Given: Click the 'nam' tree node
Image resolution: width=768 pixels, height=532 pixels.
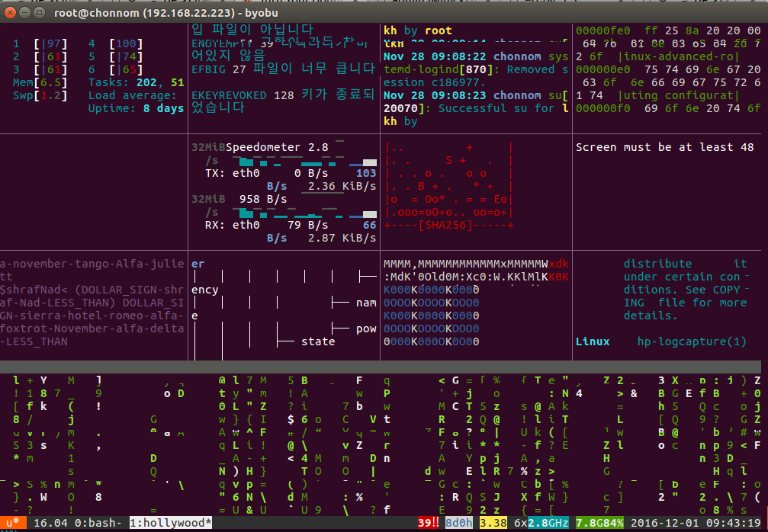Looking at the screenshot, I should point(366,303).
